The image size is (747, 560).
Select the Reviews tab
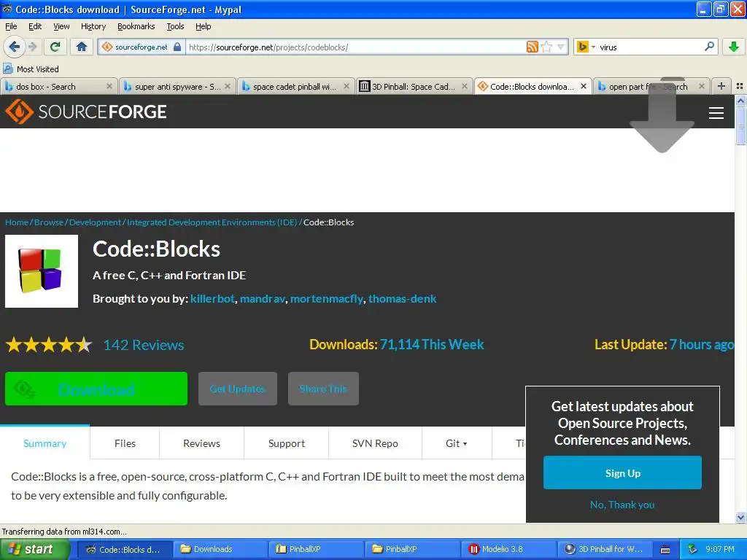point(201,443)
